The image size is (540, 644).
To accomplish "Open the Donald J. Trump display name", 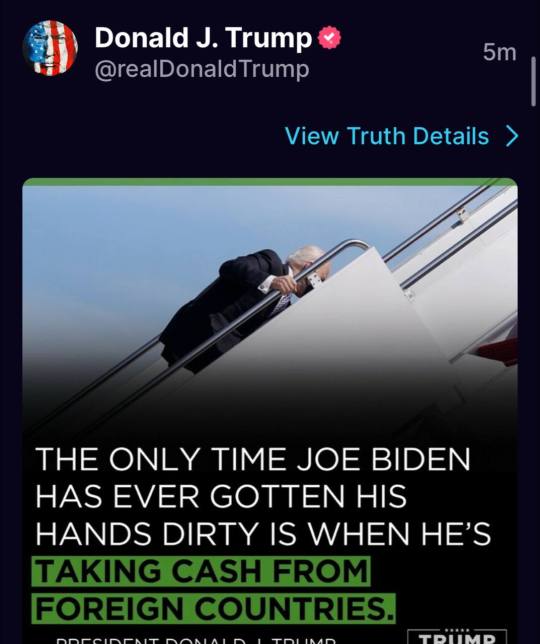I will click(203, 38).
